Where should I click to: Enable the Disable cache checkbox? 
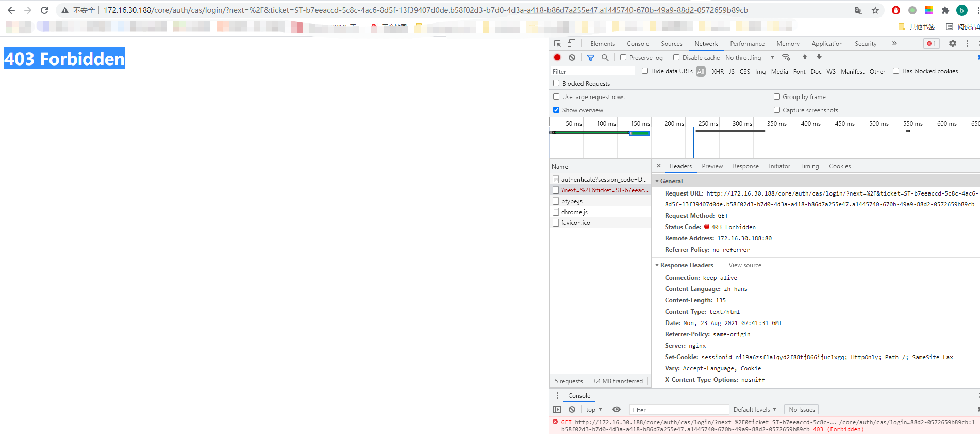(676, 57)
